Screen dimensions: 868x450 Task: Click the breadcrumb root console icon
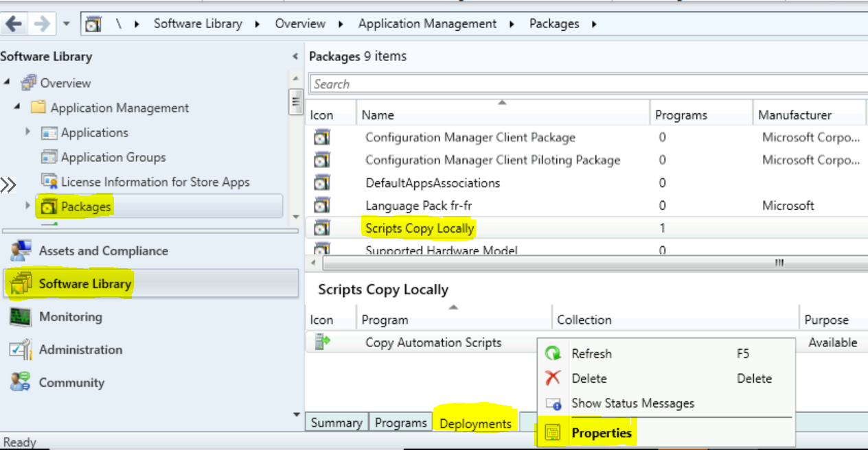point(93,24)
